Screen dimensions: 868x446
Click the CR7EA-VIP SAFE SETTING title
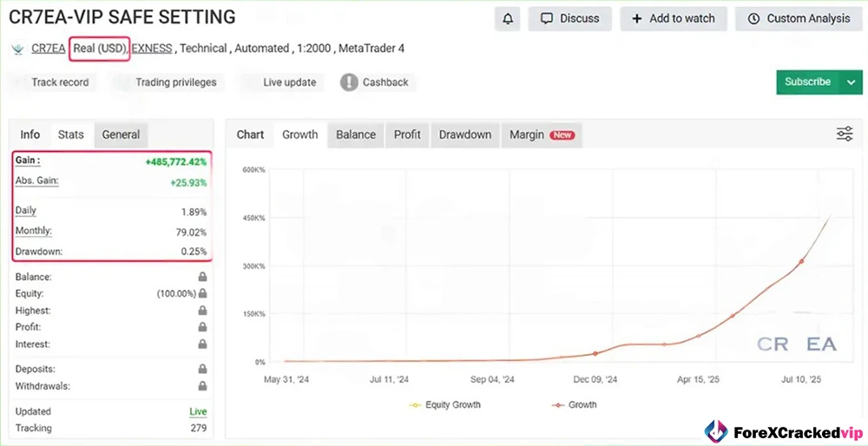(122, 17)
